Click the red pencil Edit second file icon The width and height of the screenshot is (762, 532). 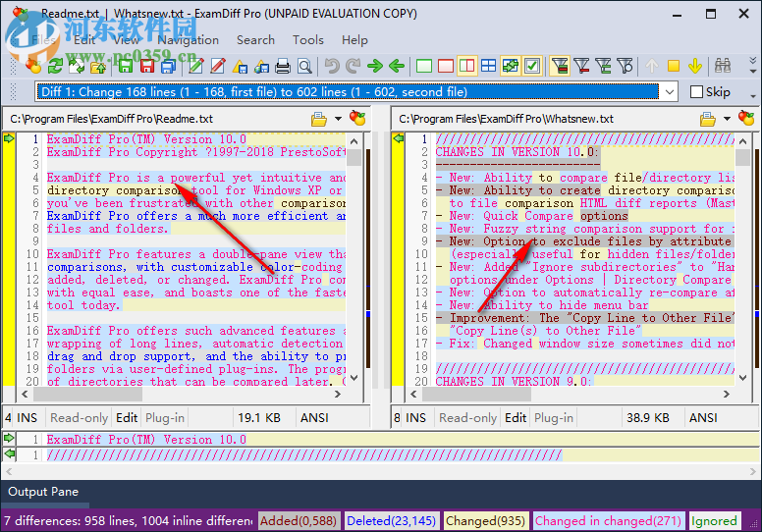[217, 66]
